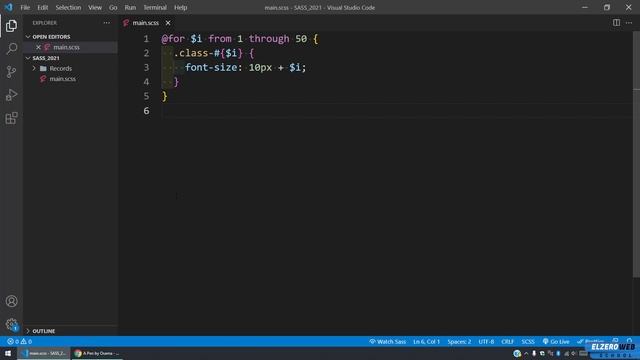640x360 pixels.
Task: Open the Terminal menu
Action: (155, 7)
